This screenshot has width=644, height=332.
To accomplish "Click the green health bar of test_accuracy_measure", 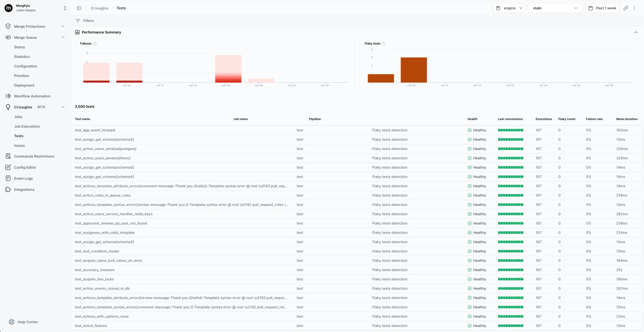I will [x=510, y=270].
